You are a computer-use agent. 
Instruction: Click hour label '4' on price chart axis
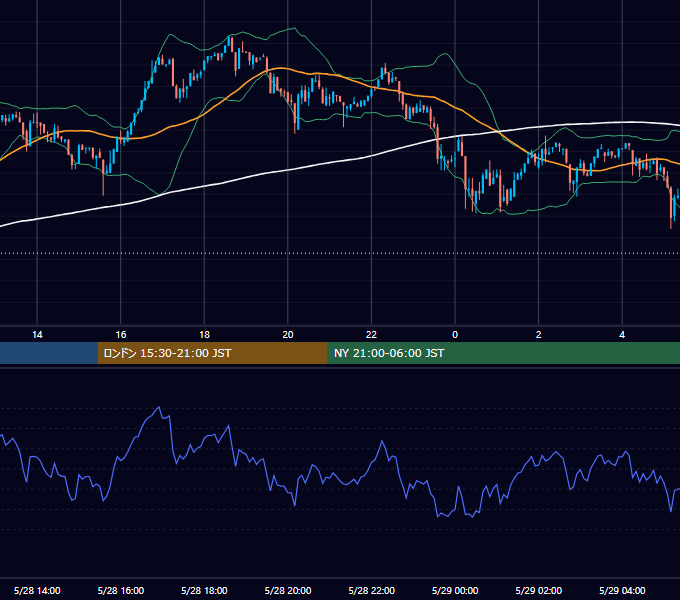[622, 335]
